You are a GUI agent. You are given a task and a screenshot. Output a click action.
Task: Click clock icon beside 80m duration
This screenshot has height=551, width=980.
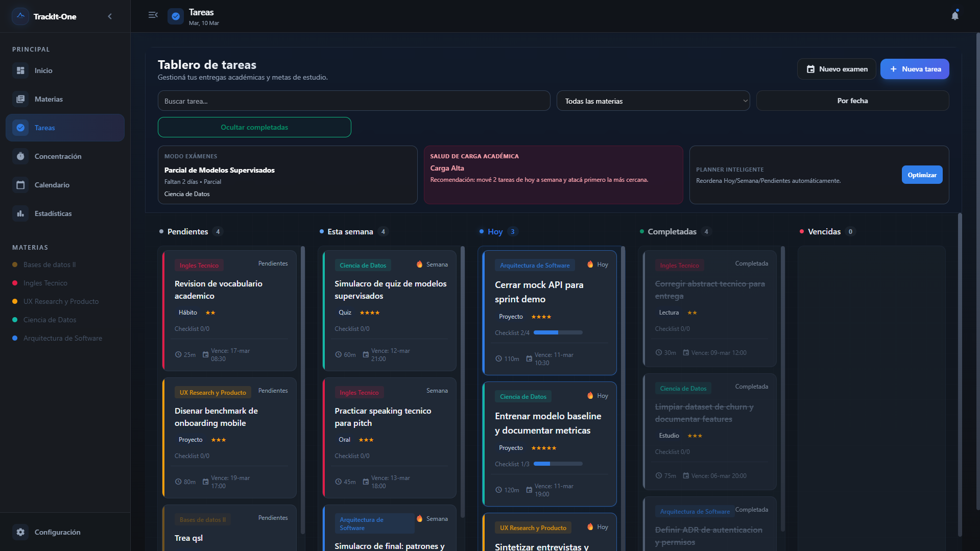click(x=178, y=482)
